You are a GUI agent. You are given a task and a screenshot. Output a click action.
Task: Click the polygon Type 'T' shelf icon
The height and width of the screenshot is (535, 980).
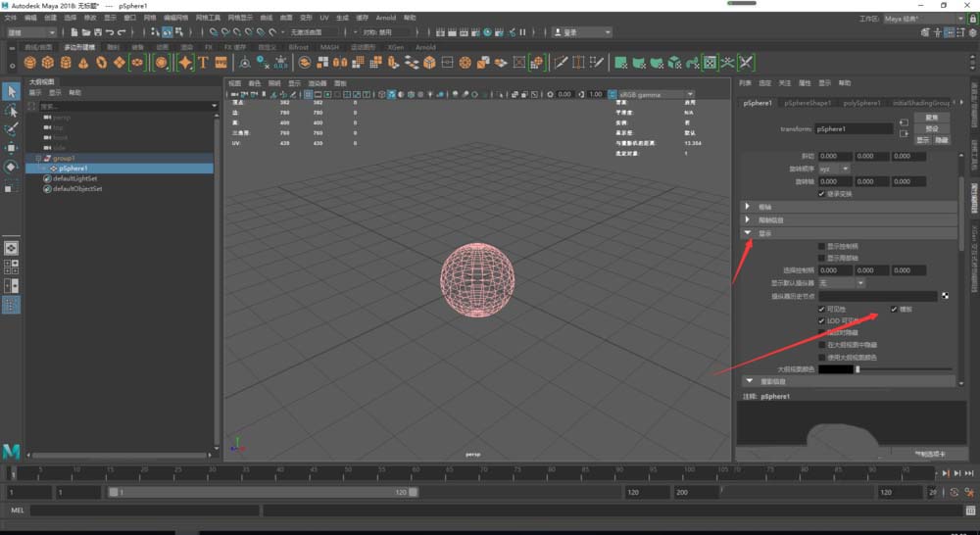pos(204,62)
